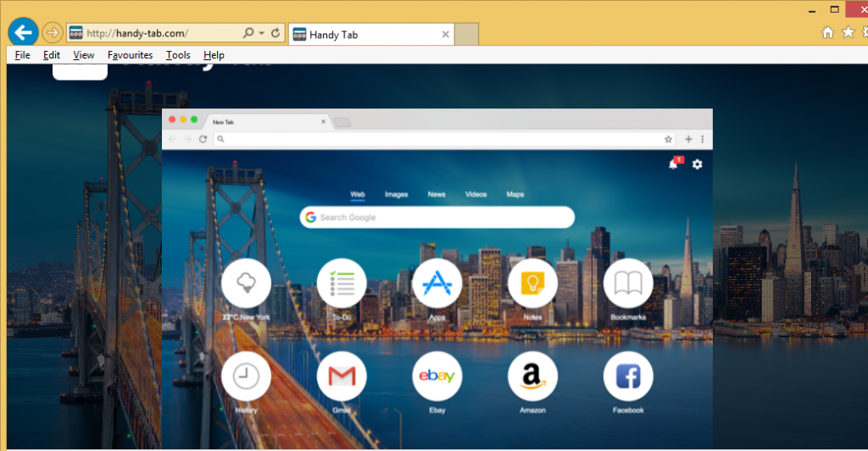Open the IE Home icon
This screenshot has width=868, height=451.
point(827,33)
